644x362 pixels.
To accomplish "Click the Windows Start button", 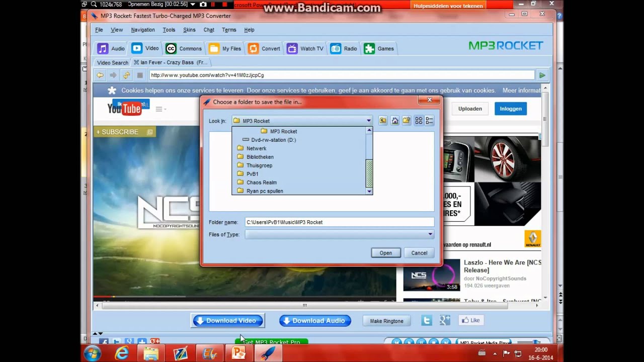I will 93,353.
